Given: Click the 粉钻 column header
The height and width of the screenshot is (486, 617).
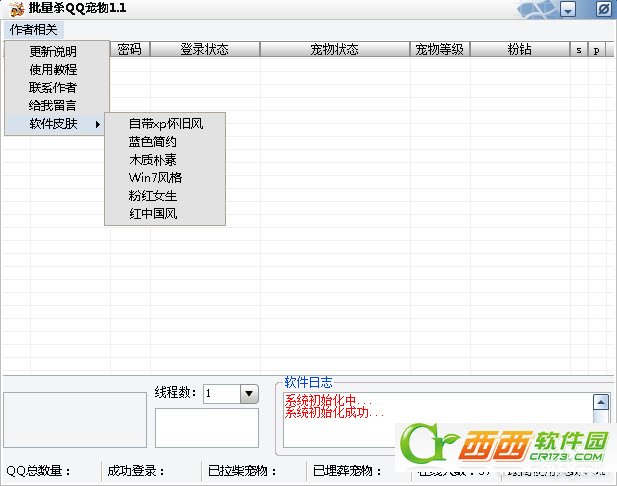Looking at the screenshot, I should [x=520, y=50].
